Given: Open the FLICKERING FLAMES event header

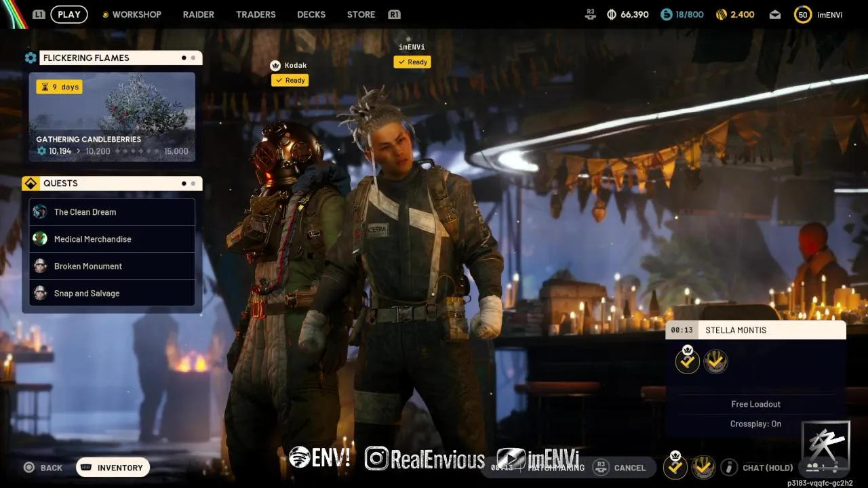Looking at the screenshot, I should point(121,58).
